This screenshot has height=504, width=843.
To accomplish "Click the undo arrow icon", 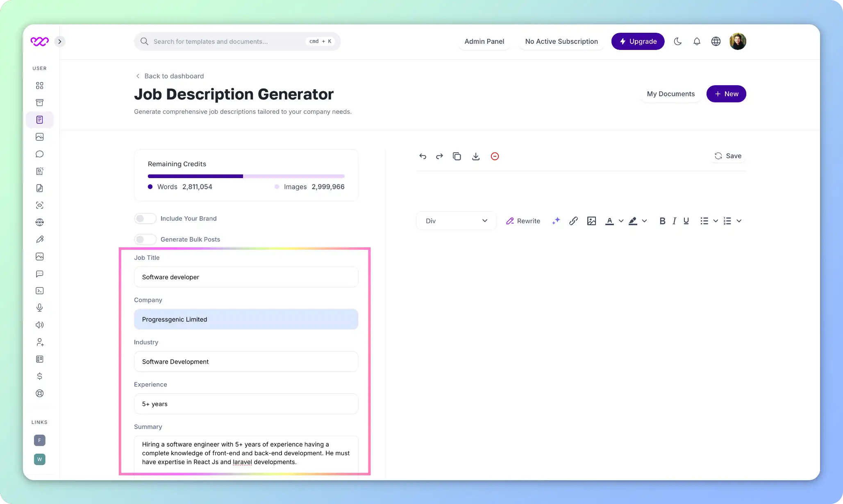I will click(423, 156).
